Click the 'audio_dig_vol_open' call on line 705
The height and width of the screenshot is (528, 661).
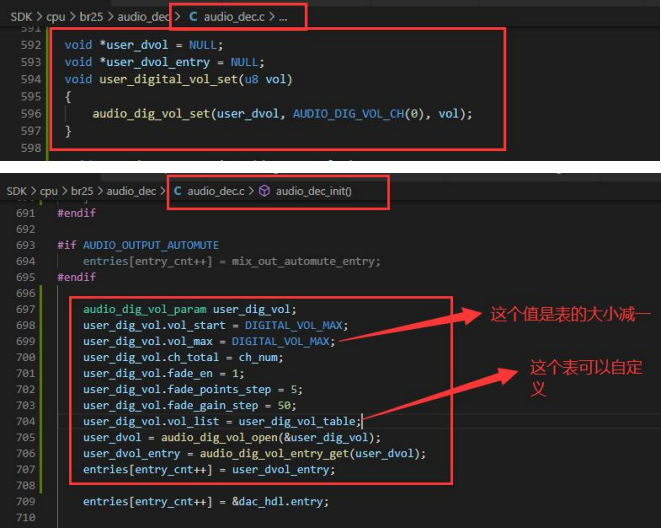219,437
